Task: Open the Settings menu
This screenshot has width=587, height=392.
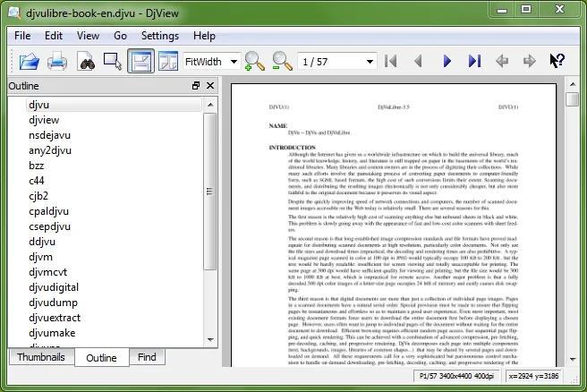Action: (x=160, y=36)
